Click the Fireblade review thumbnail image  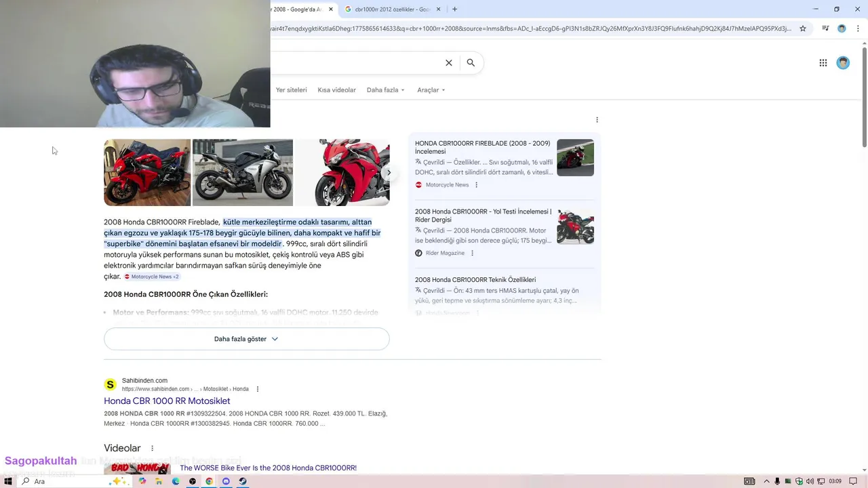(x=575, y=157)
